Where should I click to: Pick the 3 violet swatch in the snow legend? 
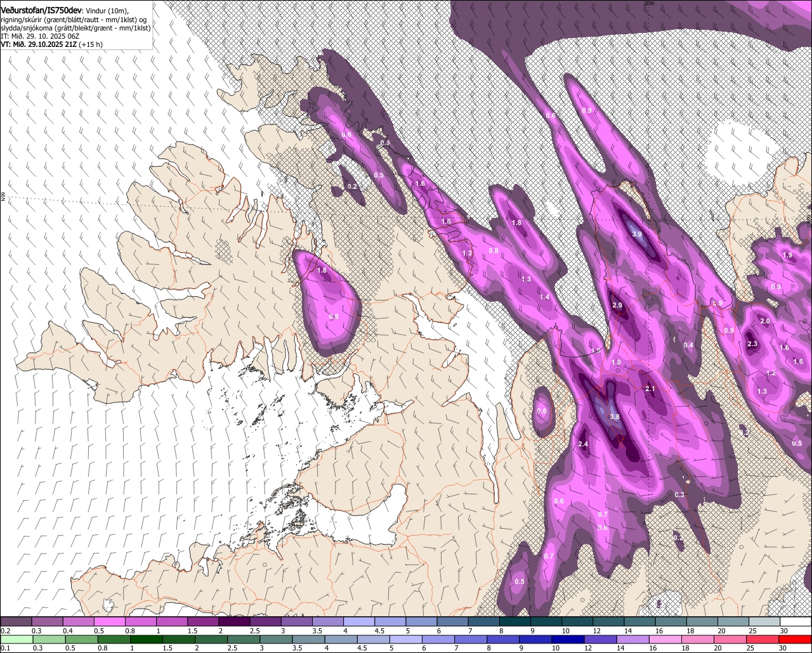296,621
